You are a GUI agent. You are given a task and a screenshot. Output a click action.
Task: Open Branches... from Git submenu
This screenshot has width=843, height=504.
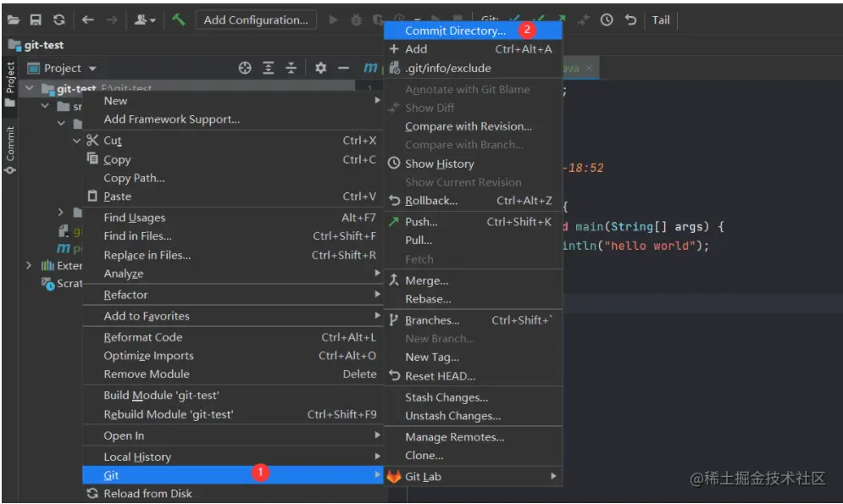(473, 320)
